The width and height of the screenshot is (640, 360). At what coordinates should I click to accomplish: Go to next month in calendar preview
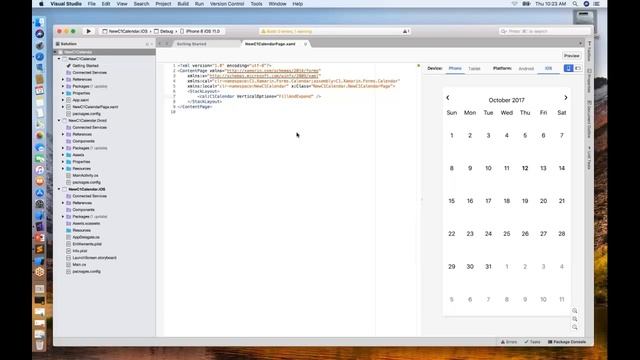[566, 98]
